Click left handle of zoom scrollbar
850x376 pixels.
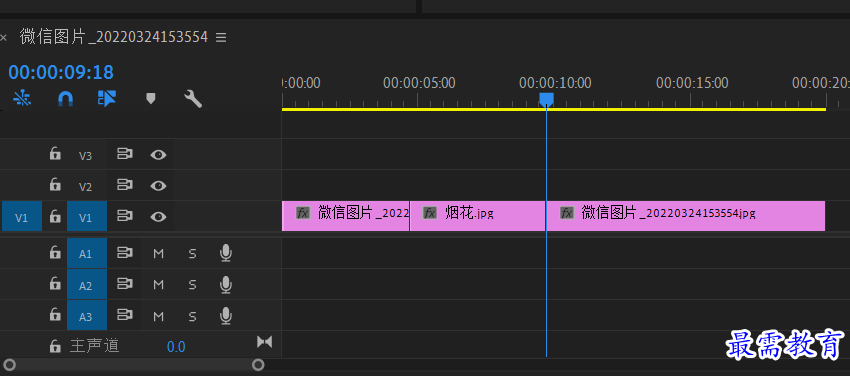coord(9,365)
